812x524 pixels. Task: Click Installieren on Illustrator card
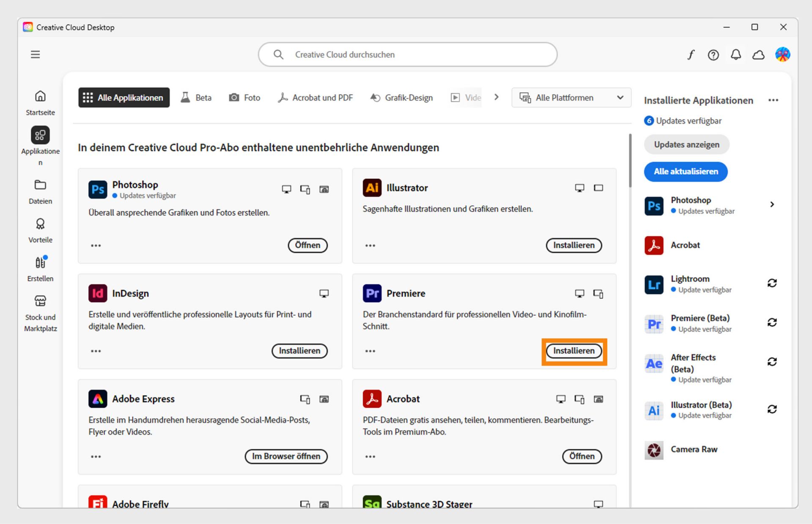coord(574,245)
